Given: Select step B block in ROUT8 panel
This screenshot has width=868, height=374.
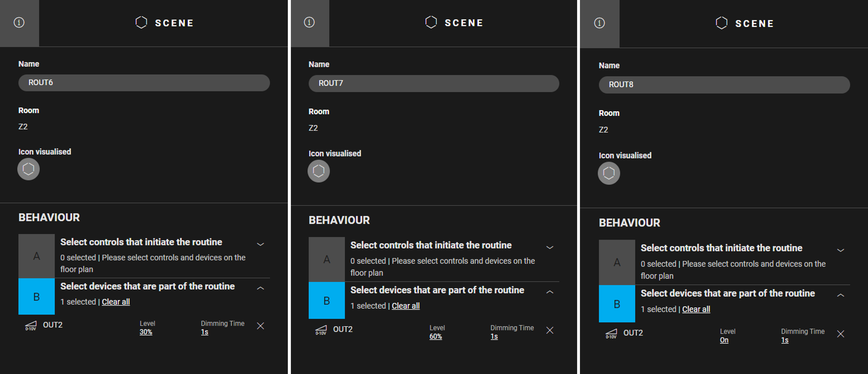Looking at the screenshot, I should (x=617, y=304).
